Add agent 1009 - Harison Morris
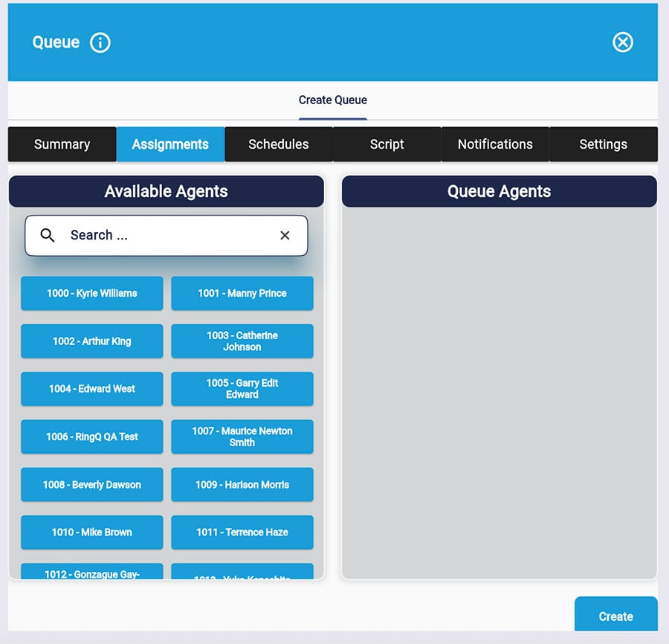The image size is (669, 644). click(x=242, y=485)
